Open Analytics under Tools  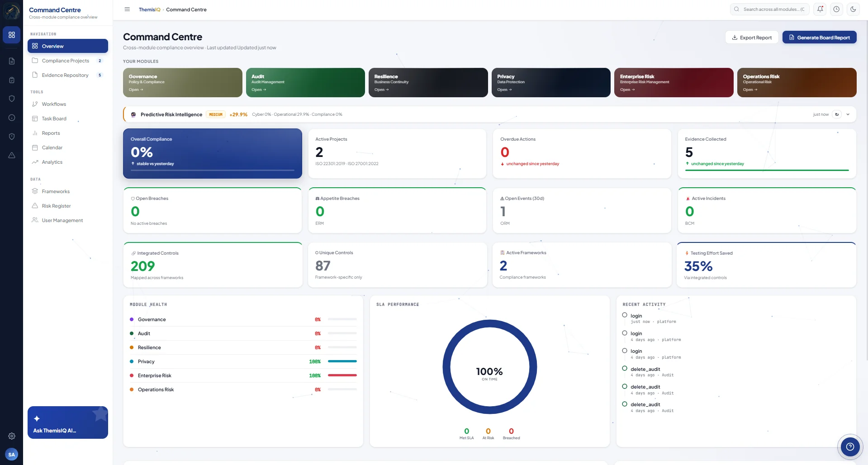click(68, 162)
